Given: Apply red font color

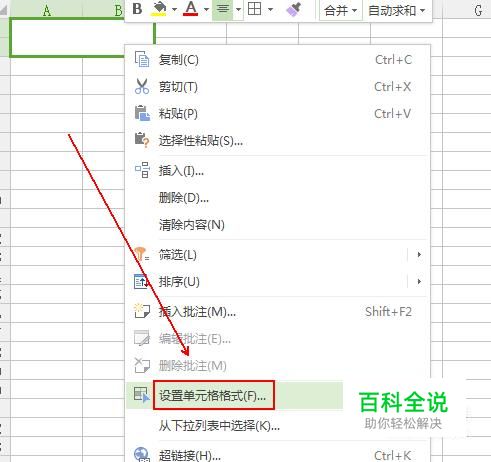Looking at the screenshot, I should coord(191,9).
